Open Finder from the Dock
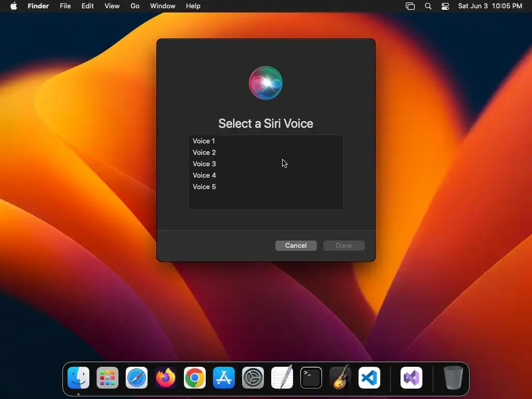 click(78, 378)
